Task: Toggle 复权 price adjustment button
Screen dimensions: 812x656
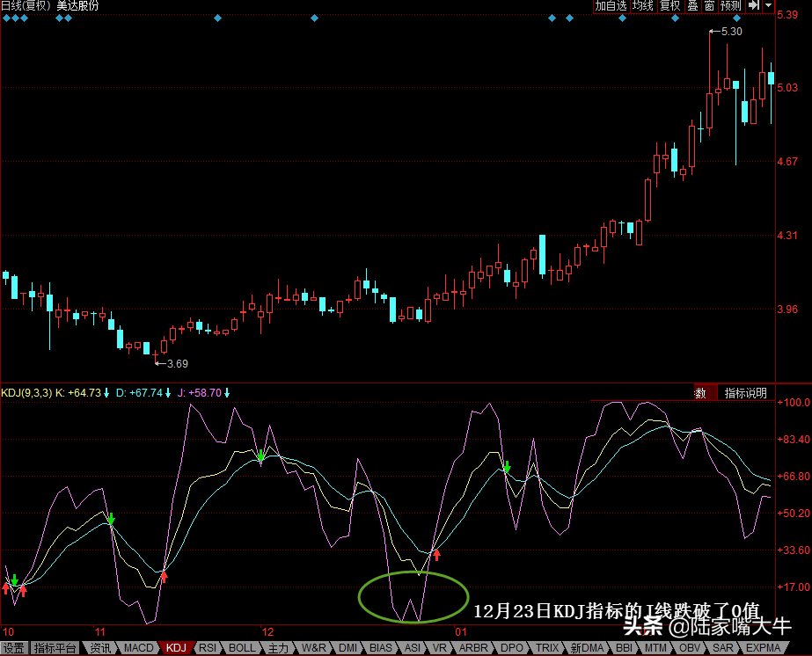Action: tap(670, 5)
